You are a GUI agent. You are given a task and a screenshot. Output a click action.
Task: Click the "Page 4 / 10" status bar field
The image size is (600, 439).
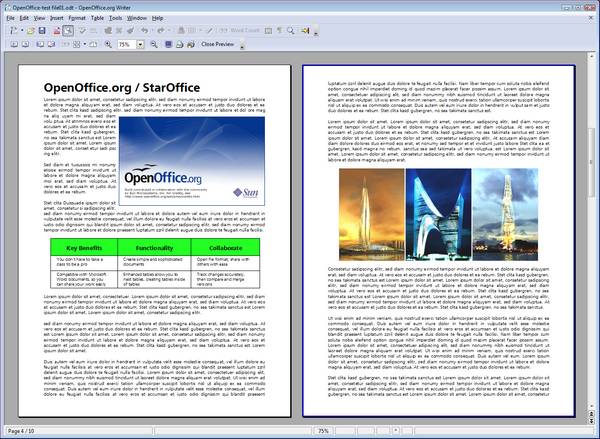(78, 431)
